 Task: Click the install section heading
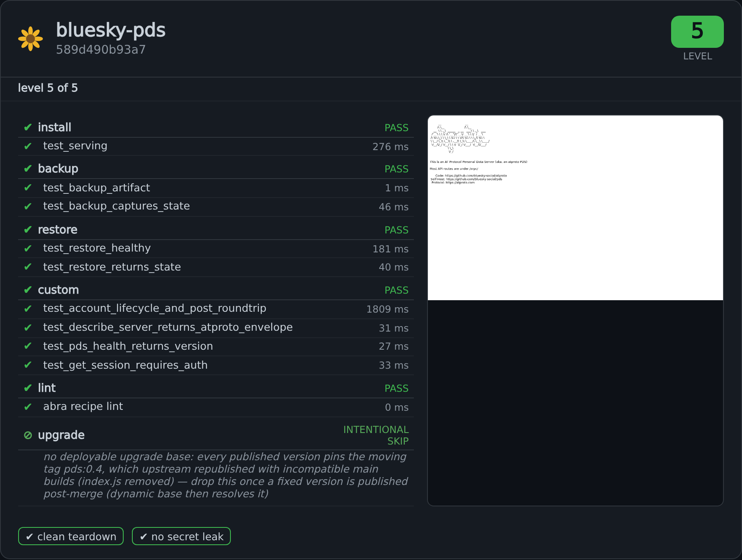tap(54, 127)
